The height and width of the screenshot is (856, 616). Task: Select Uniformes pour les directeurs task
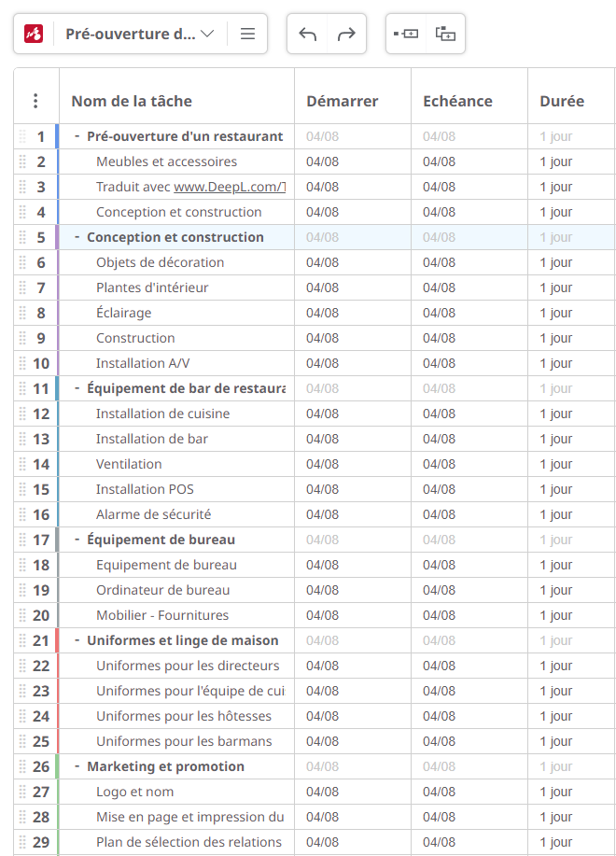(188, 666)
